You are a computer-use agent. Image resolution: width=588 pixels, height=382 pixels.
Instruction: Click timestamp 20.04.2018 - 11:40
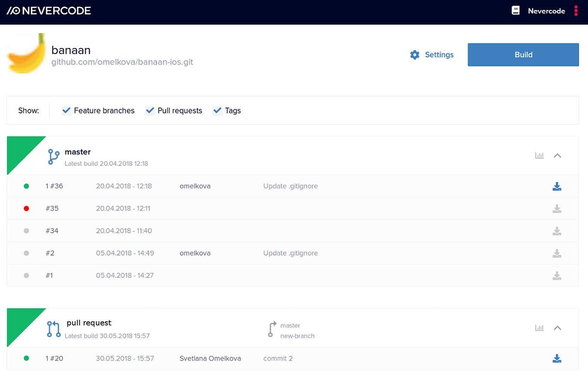tap(124, 231)
